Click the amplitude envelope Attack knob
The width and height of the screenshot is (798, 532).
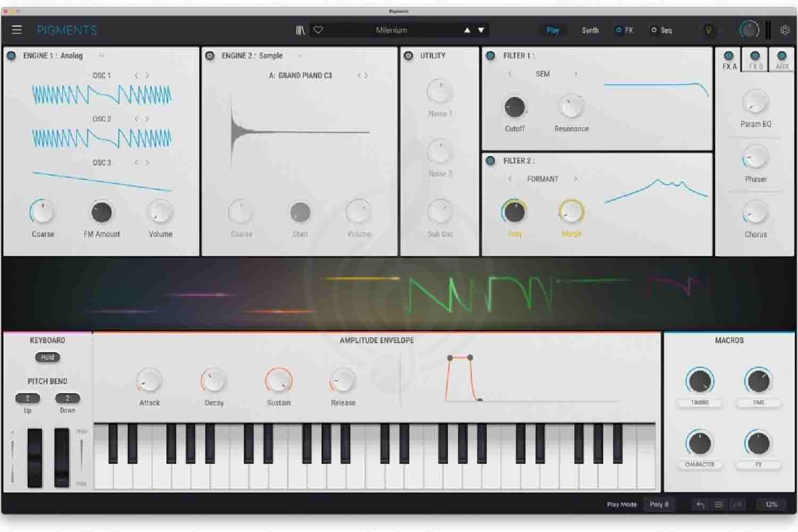[x=149, y=380]
